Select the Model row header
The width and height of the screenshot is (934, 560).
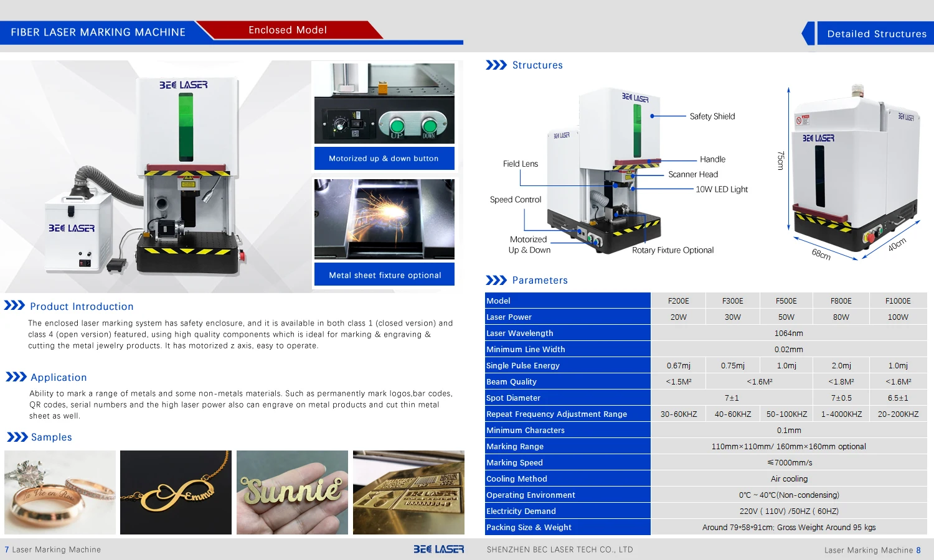click(x=568, y=301)
